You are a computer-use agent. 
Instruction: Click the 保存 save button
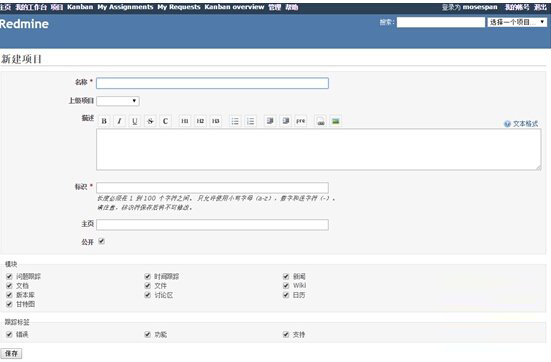tap(11, 353)
